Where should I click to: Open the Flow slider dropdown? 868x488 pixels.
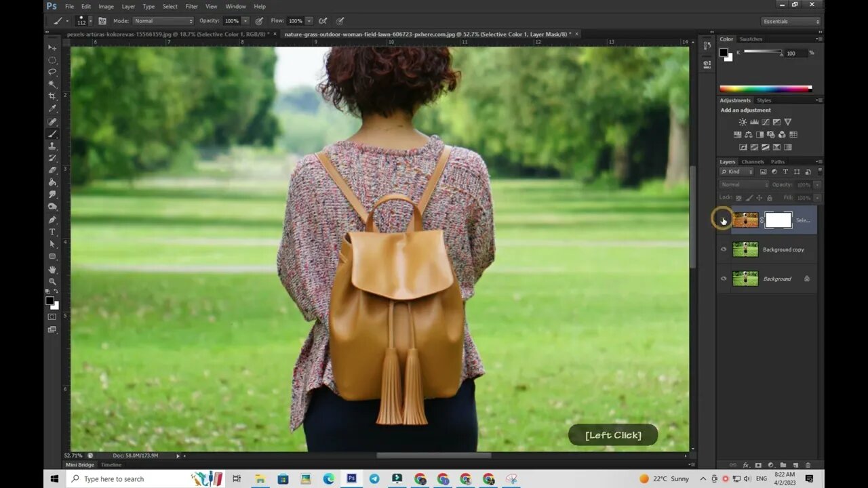coord(309,21)
